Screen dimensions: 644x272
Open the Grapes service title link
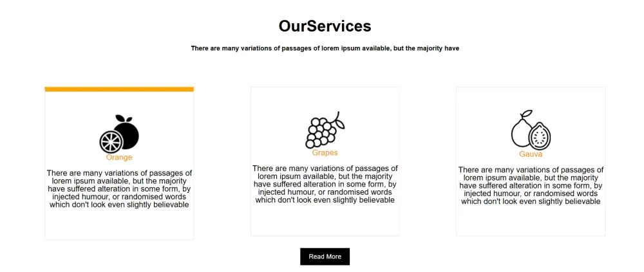point(325,153)
